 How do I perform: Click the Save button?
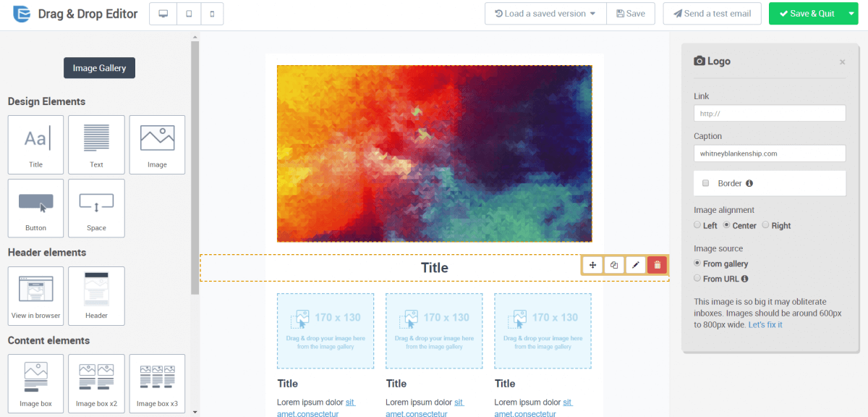click(x=631, y=14)
